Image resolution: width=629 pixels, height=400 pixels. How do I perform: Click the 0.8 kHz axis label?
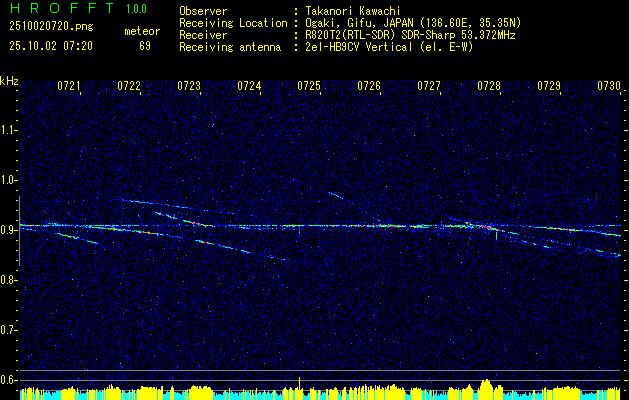coord(8,280)
